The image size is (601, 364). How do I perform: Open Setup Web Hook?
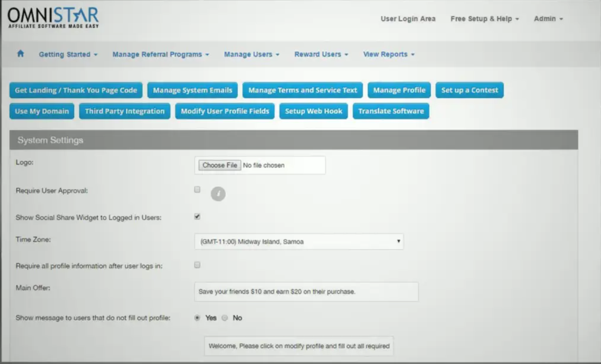(313, 111)
